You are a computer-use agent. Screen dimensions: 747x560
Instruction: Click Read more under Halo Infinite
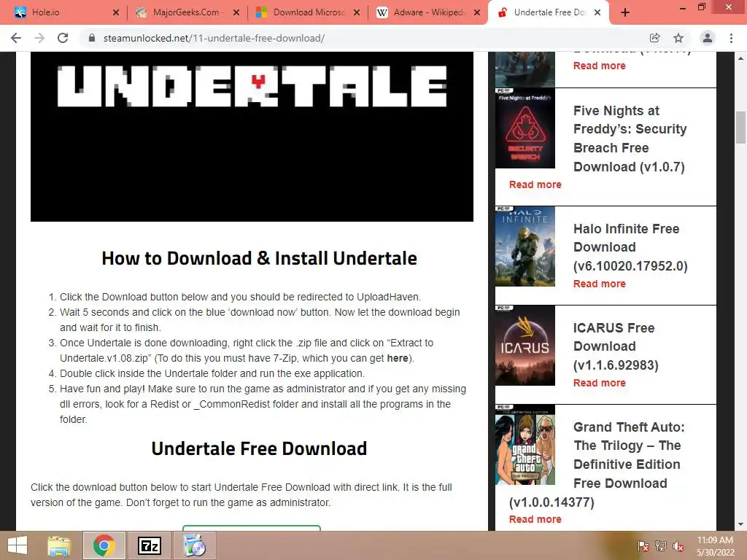tap(600, 284)
